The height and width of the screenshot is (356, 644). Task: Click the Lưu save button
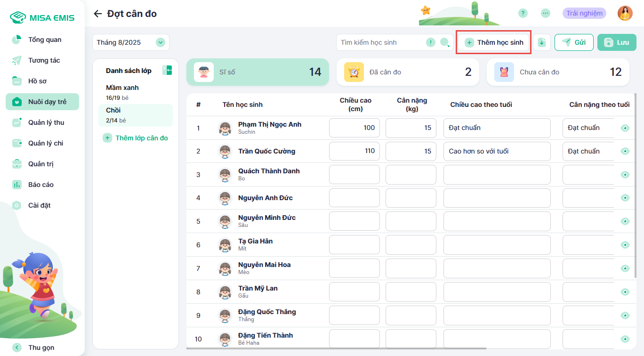coord(617,42)
